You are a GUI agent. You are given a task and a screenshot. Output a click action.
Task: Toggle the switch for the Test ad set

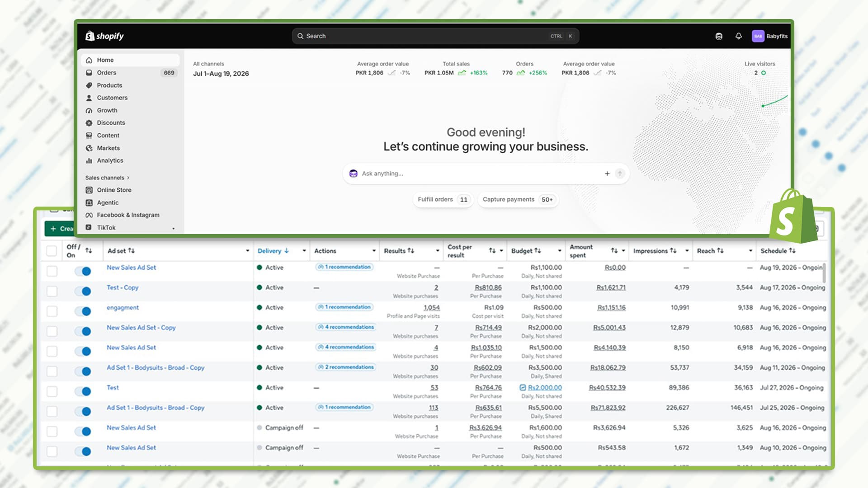(83, 391)
